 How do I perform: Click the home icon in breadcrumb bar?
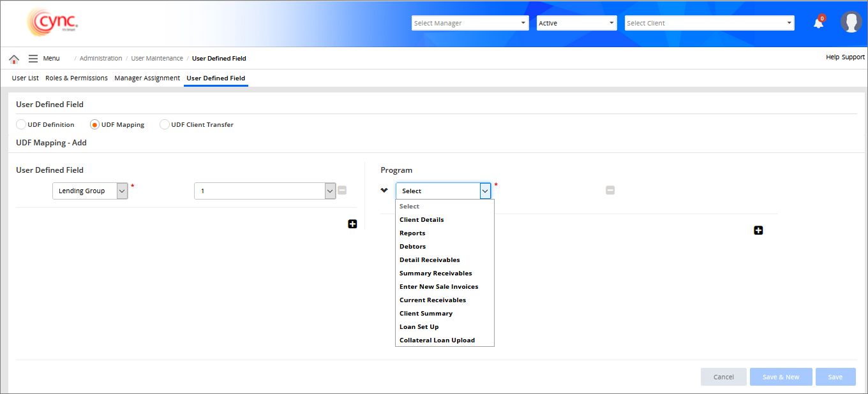(x=14, y=59)
